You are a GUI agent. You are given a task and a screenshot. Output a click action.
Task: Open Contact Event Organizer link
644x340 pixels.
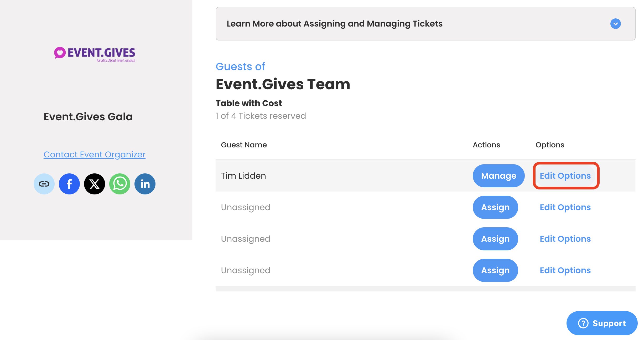click(x=95, y=154)
